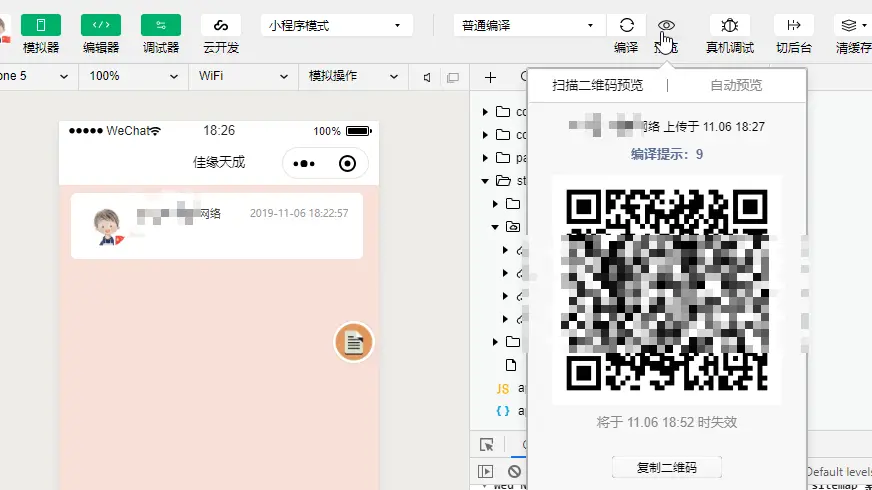The width and height of the screenshot is (872, 490).
Task: Open the WiFi network dropdown
Action: [244, 76]
